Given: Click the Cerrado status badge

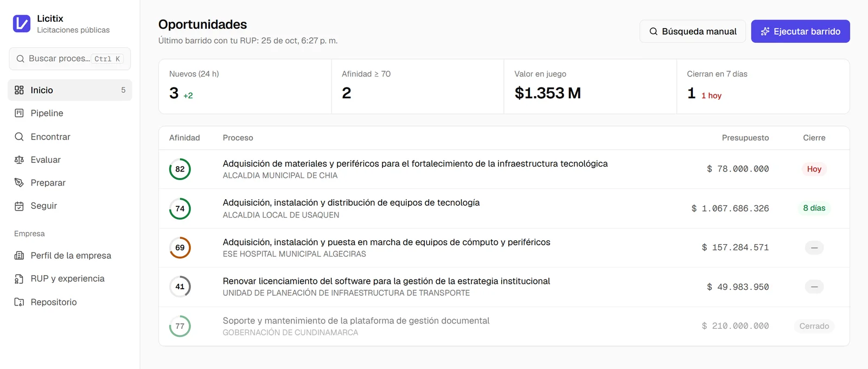Looking at the screenshot, I should (x=814, y=326).
